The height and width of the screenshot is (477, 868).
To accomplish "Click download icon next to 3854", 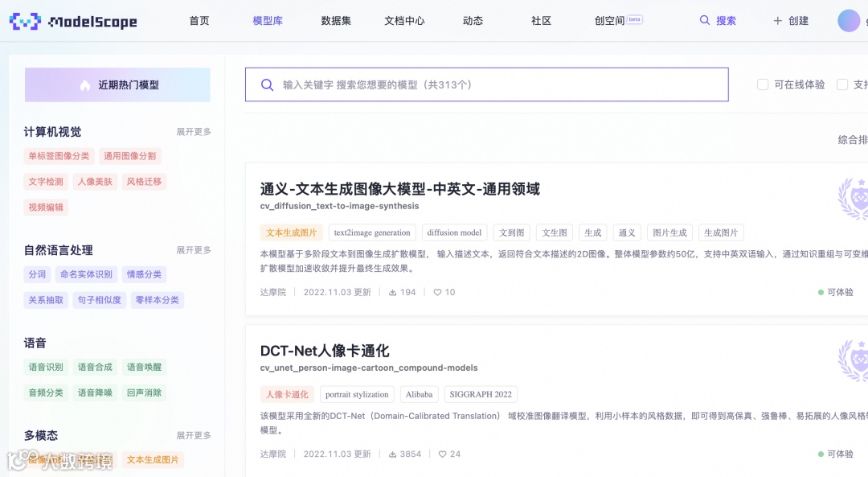I will (392, 454).
